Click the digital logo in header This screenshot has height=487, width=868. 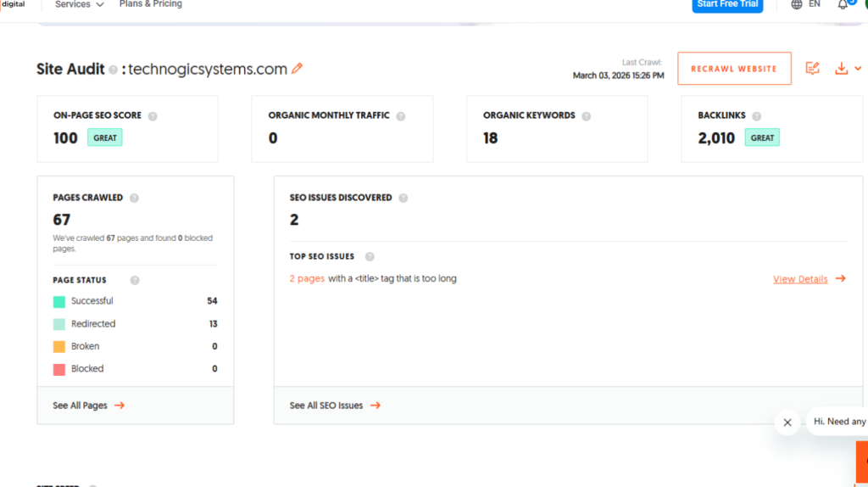tap(13, 4)
